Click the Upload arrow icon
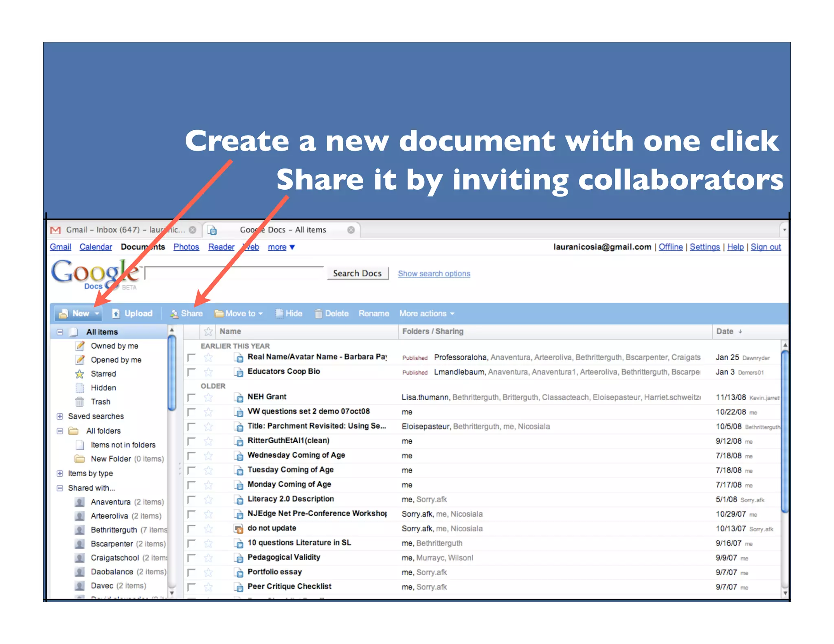This screenshot has height=644, width=834. point(116,313)
